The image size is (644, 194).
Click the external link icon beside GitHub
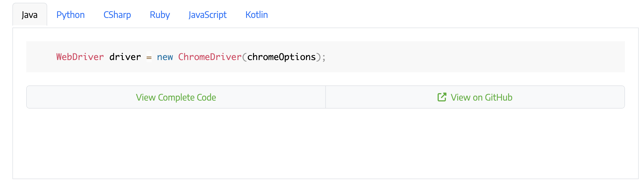(442, 97)
